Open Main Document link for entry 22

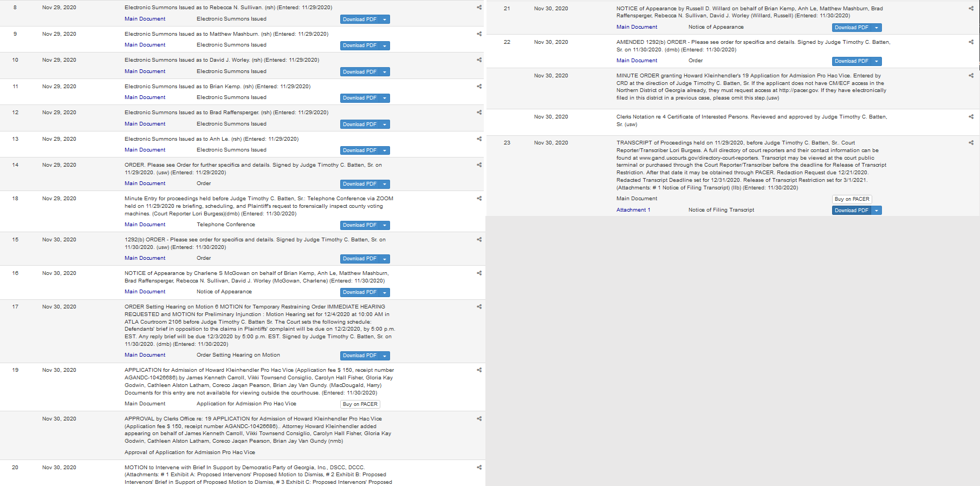click(637, 61)
